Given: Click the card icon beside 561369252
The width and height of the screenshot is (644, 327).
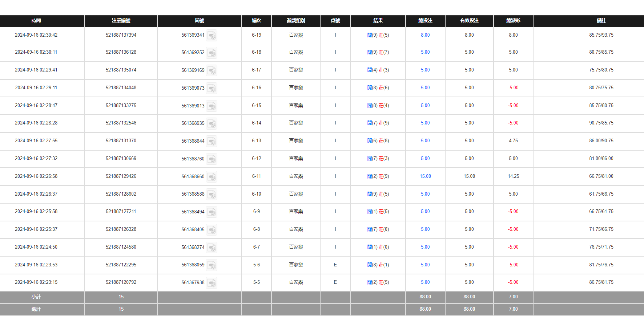Looking at the screenshot, I should 212,53.
